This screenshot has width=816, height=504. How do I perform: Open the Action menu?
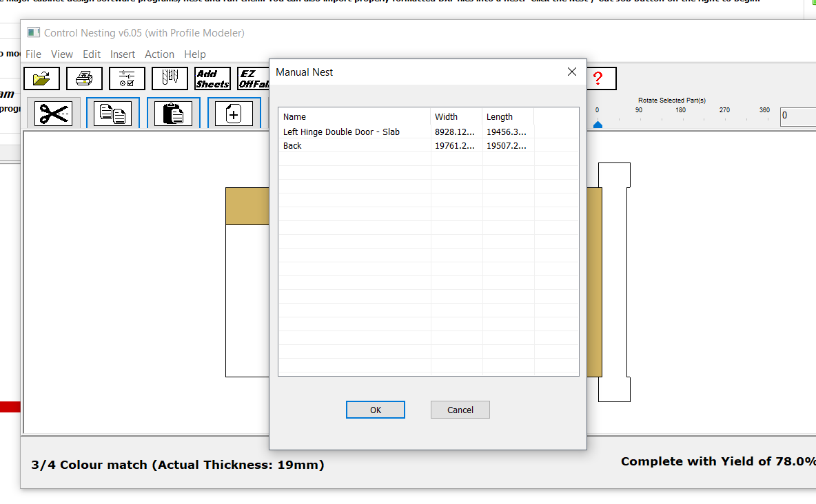tap(159, 54)
